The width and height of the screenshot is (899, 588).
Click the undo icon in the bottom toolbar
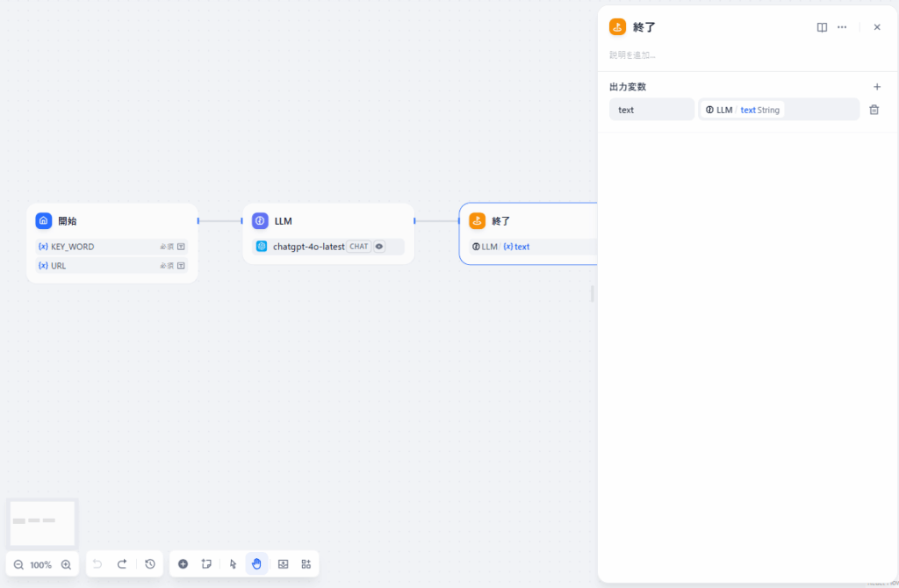click(97, 564)
